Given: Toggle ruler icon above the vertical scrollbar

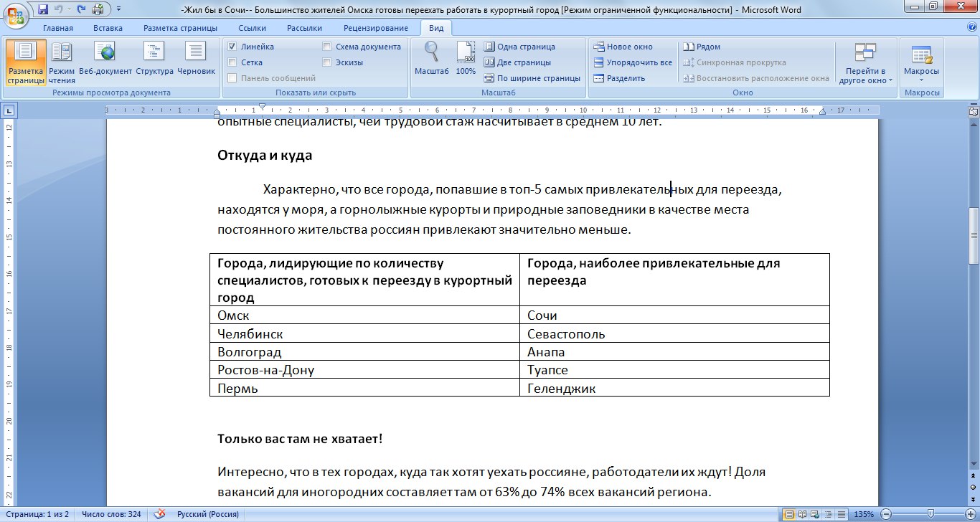Looking at the screenshot, I should pos(974,112).
